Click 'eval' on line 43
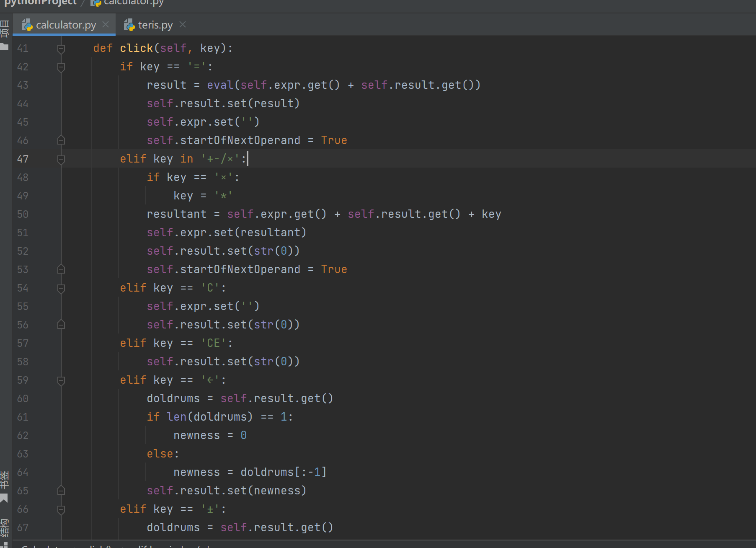Screen dimensions: 756x548 [220, 85]
